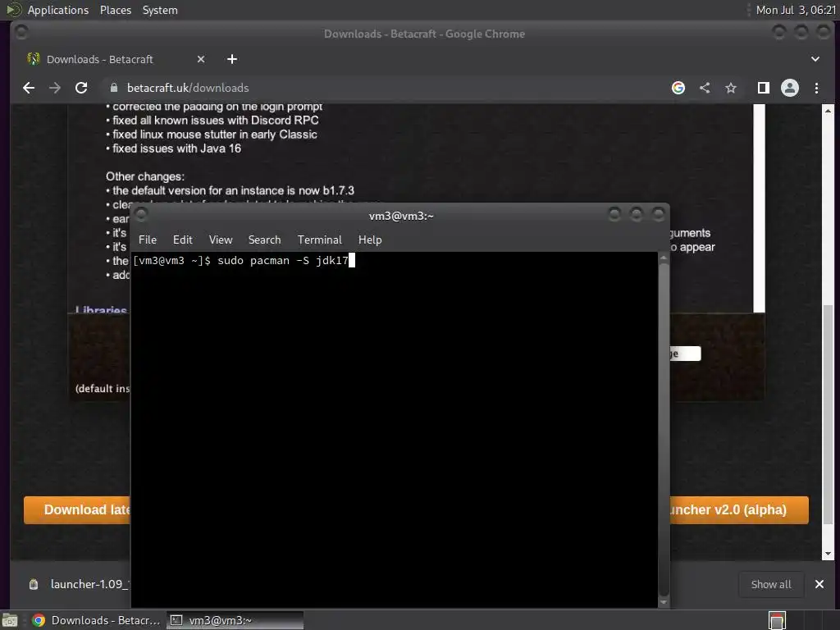Click the Chrome page scroll-down arrow
Viewport: 840px width, 630px height.
(828, 554)
